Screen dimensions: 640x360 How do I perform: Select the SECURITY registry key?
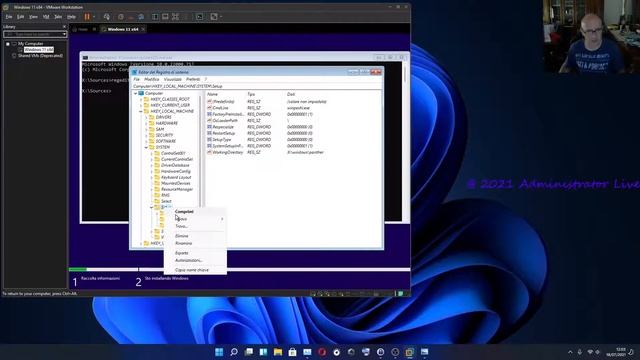164,135
